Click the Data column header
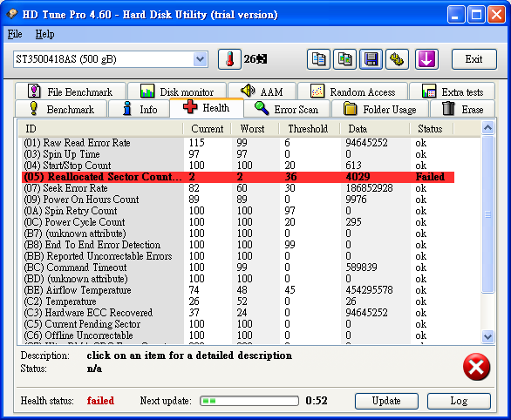The image size is (511, 420). coord(375,129)
